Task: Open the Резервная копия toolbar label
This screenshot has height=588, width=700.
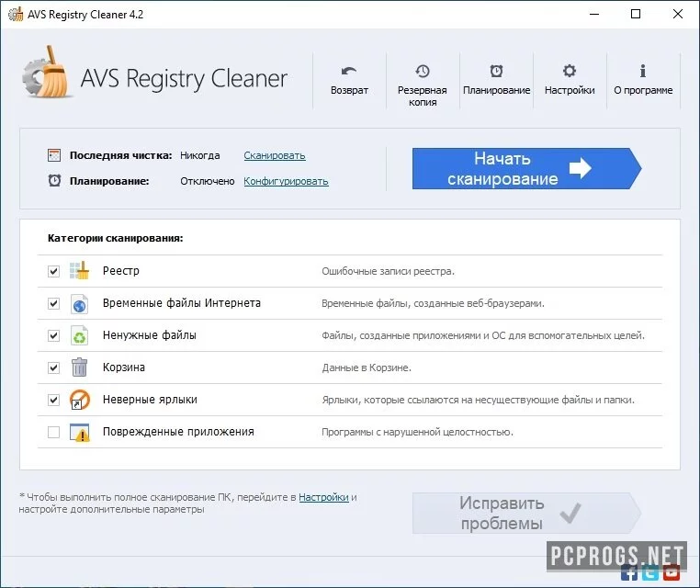Action: 423,96
